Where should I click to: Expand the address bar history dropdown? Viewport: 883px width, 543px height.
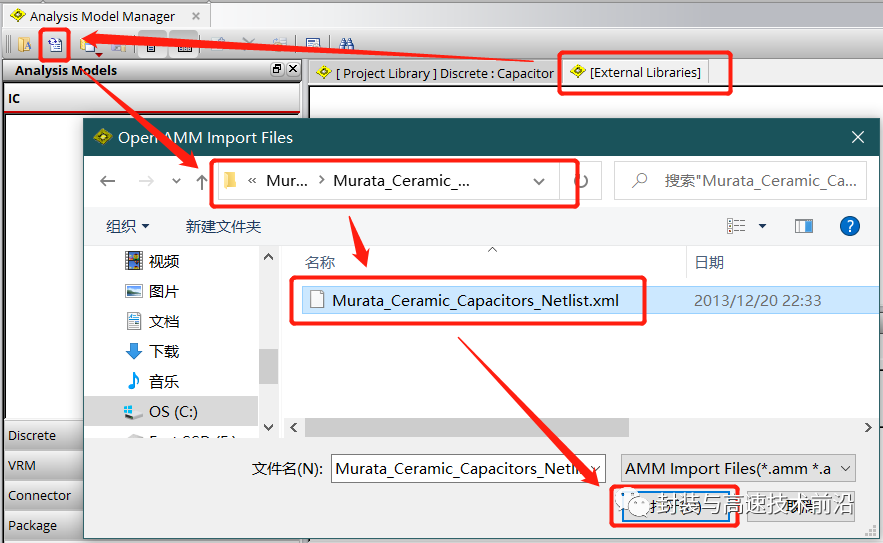coord(539,181)
